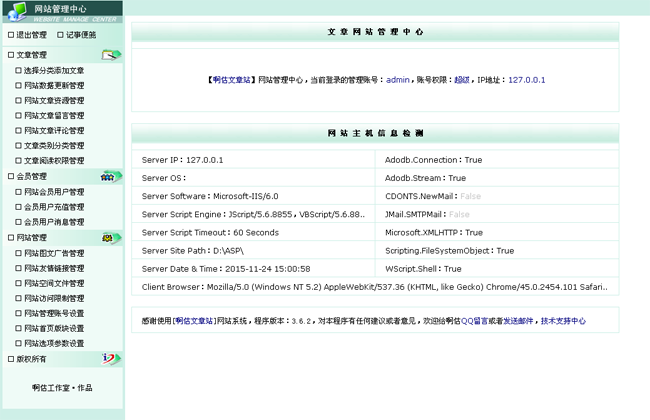Screen dimensions: 650x420
Task: Open 会员用户充值管理
Action: click(54, 207)
